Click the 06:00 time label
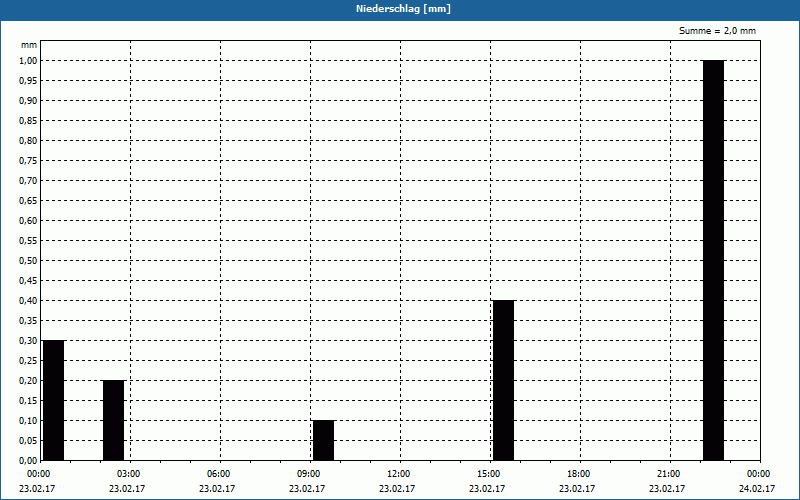 click(218, 474)
